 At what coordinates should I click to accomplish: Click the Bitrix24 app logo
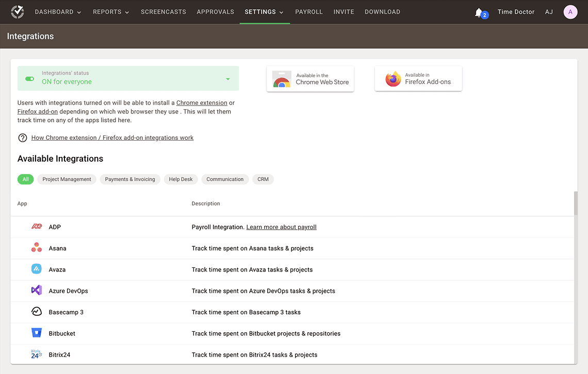tap(37, 354)
